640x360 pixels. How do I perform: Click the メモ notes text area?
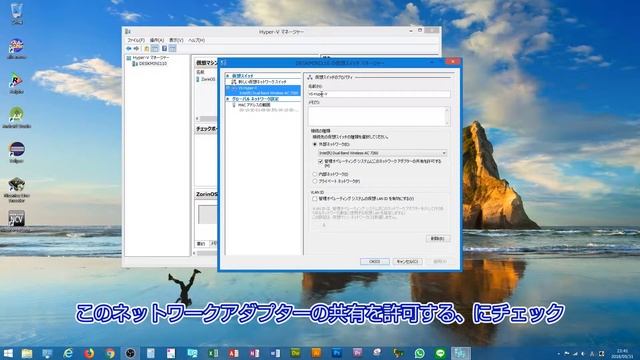[376, 116]
